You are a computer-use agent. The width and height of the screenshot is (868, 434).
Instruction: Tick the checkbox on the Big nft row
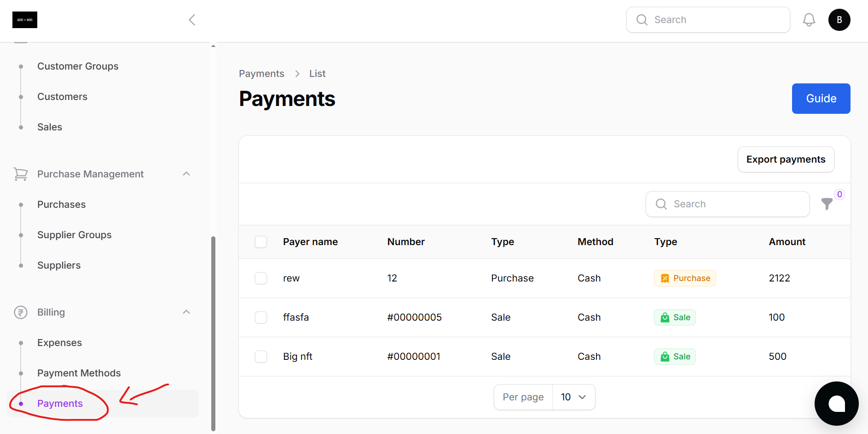click(261, 356)
